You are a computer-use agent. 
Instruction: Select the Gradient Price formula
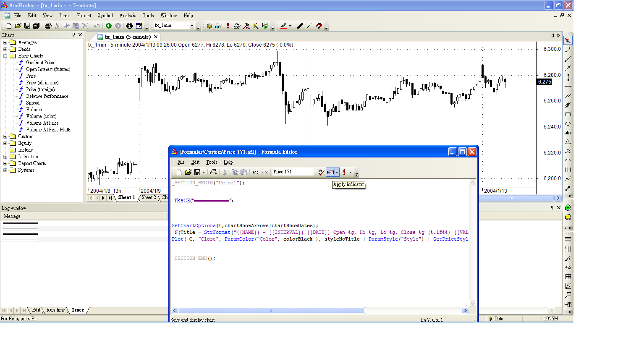click(40, 63)
